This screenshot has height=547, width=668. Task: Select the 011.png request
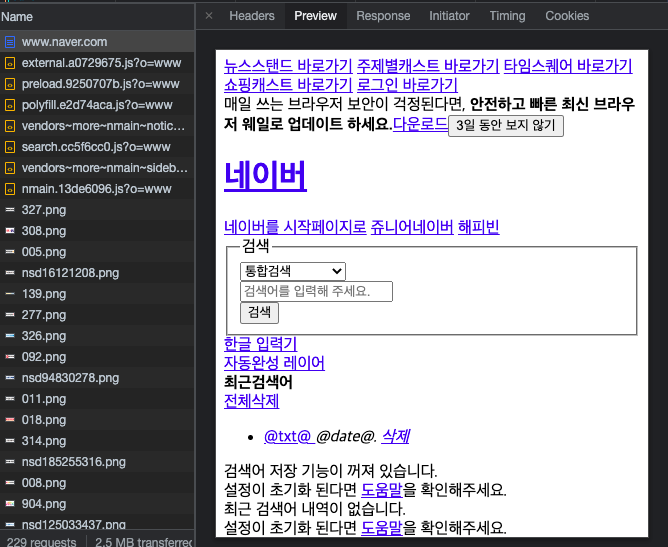(97, 399)
